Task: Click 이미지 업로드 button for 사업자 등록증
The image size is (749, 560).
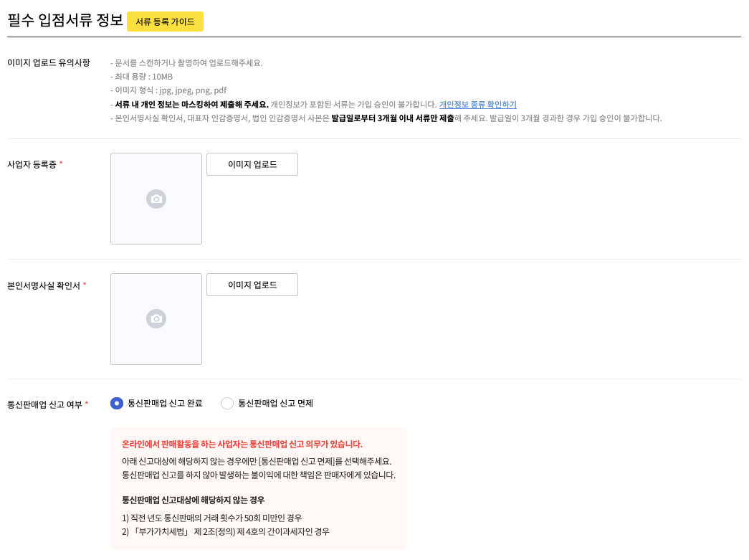Action: (x=252, y=164)
